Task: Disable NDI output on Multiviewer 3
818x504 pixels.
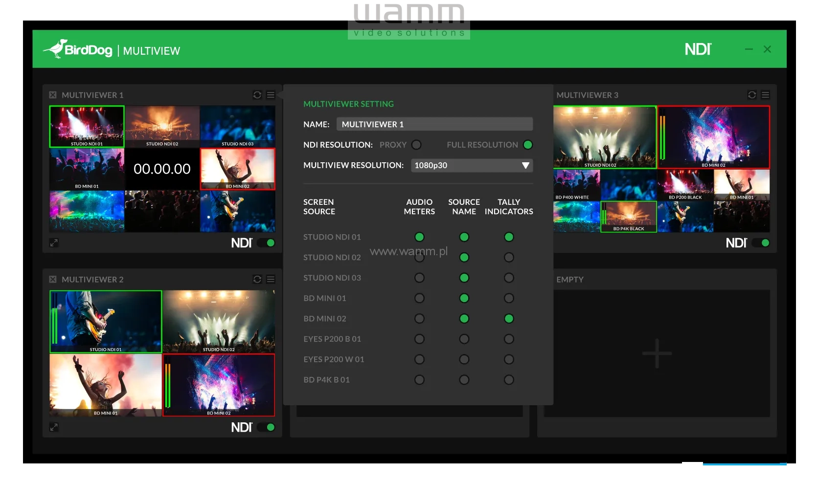Action: tap(762, 243)
